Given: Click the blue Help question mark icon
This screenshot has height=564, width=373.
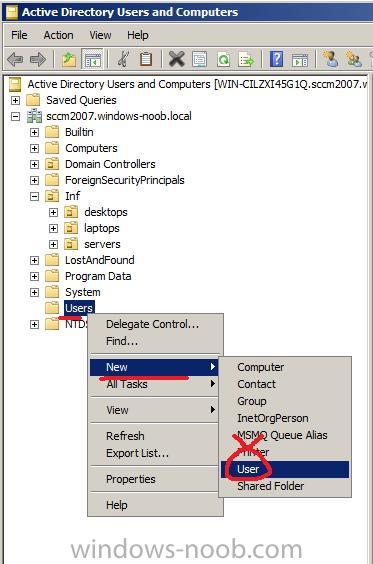Looking at the screenshot, I should coord(276,59).
